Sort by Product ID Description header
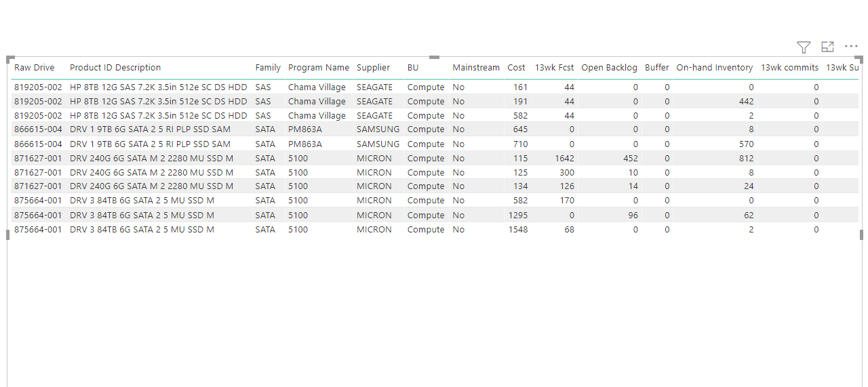 [x=115, y=68]
